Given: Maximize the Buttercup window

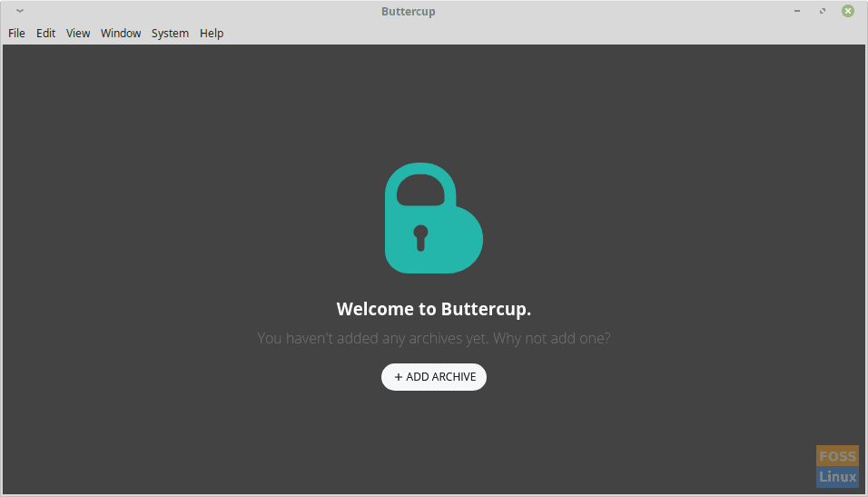Looking at the screenshot, I should 823,11.
